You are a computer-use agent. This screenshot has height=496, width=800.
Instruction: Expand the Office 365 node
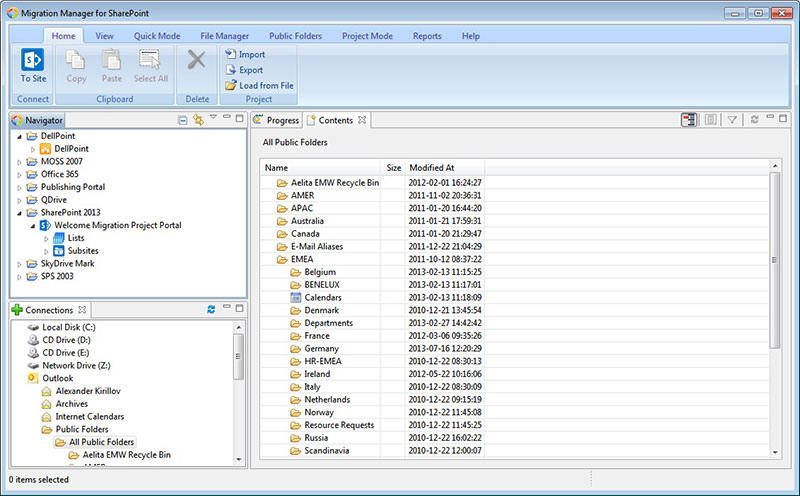point(19,175)
